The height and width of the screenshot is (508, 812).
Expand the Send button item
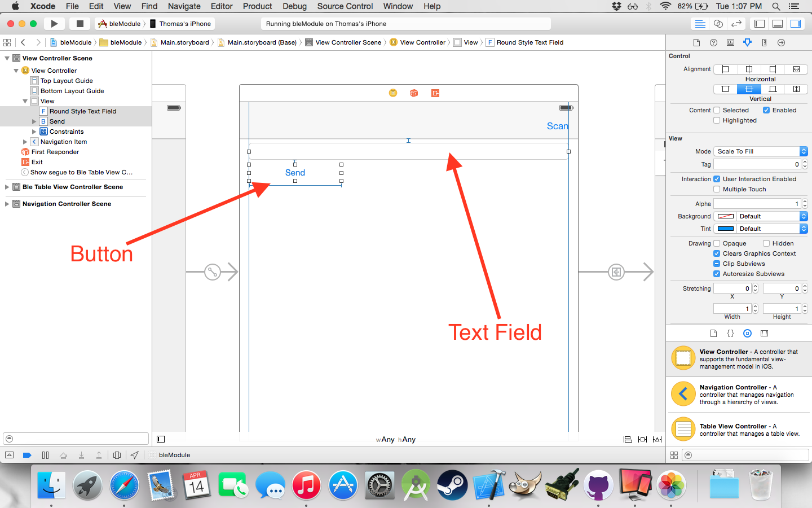click(x=34, y=121)
